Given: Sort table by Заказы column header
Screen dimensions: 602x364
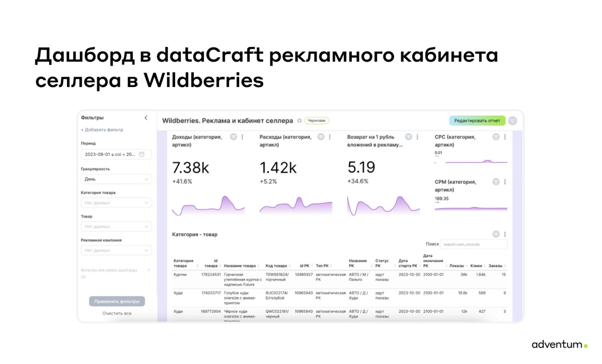Looking at the screenshot, I should pos(496,266).
